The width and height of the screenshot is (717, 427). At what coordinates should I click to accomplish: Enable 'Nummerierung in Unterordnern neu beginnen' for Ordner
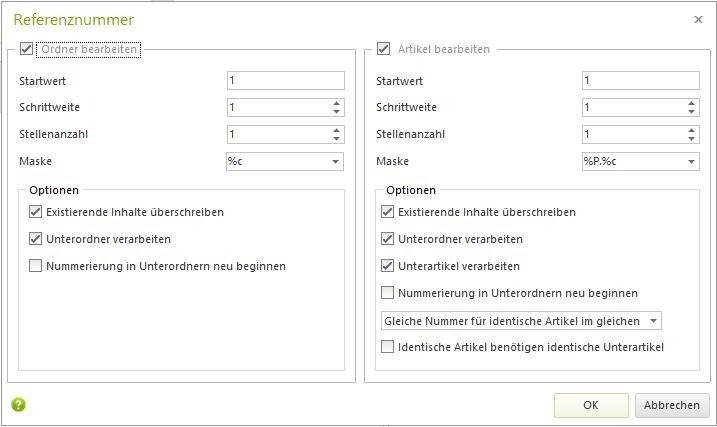36,266
